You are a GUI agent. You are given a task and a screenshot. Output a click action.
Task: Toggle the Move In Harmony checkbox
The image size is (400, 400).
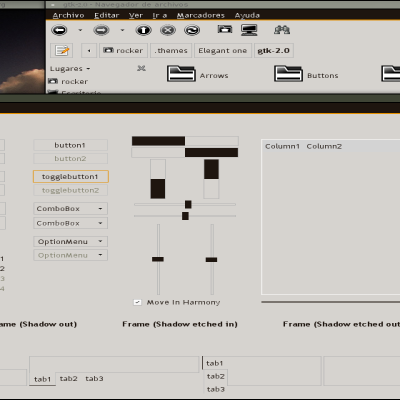pyautogui.click(x=137, y=302)
